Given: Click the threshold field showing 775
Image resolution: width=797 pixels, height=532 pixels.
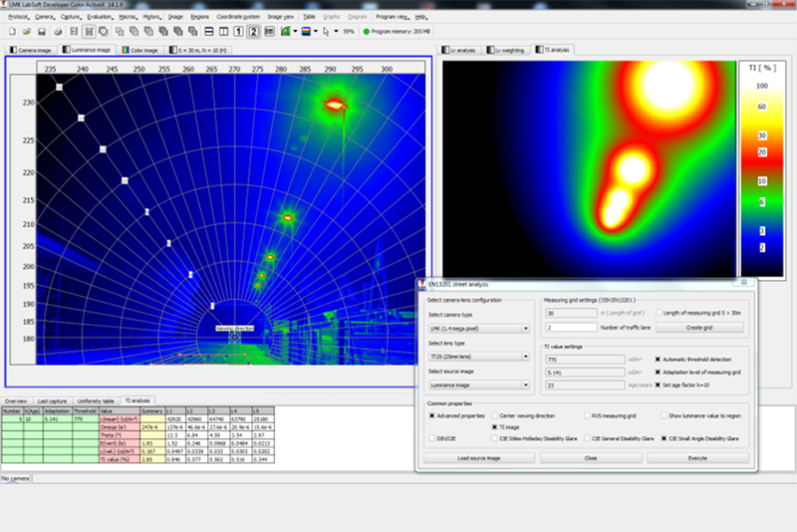Looking at the screenshot, I should point(585,360).
